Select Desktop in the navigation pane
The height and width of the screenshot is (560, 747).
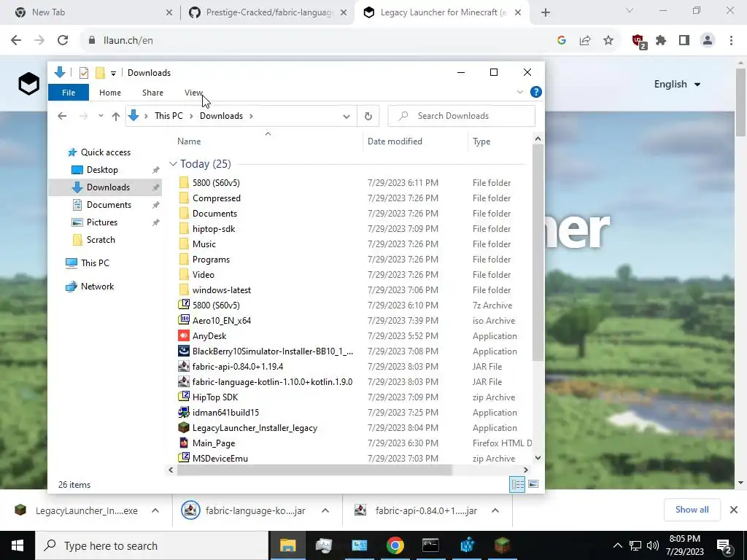coord(102,170)
